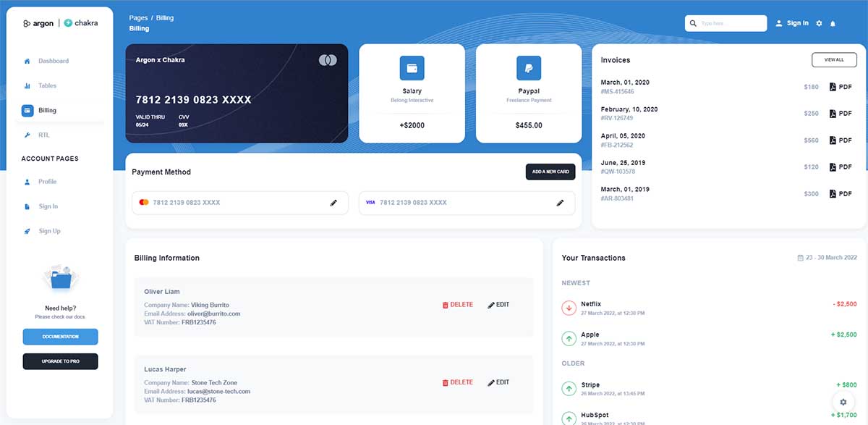Click the PayPal logo on the payment card
Viewport: 868px width, 425px height.
coord(529,69)
